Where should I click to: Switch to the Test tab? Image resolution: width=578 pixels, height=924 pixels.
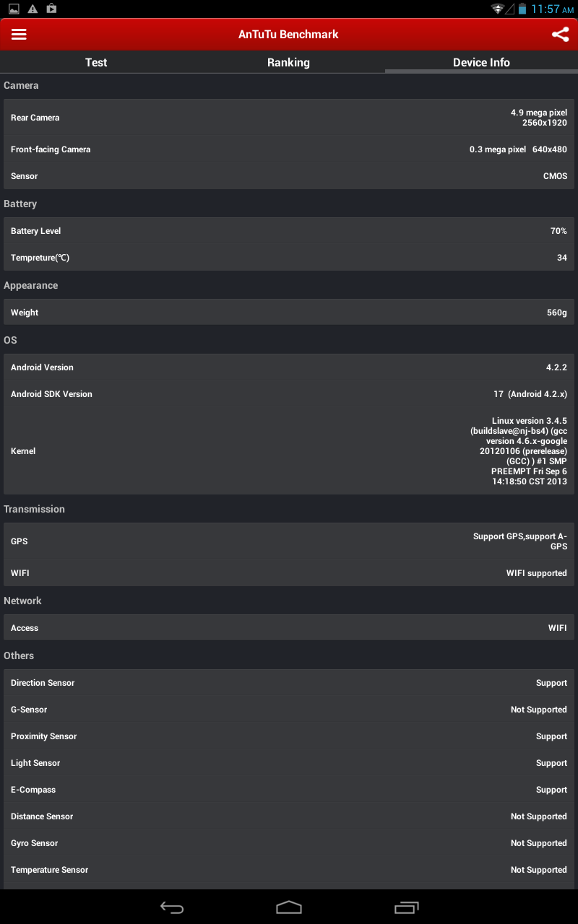point(96,62)
